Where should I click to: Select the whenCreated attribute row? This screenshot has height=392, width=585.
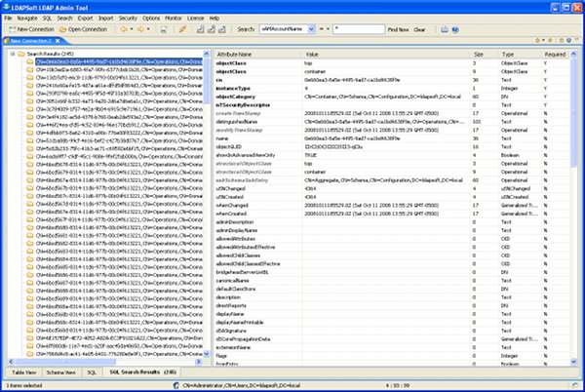tap(392, 214)
